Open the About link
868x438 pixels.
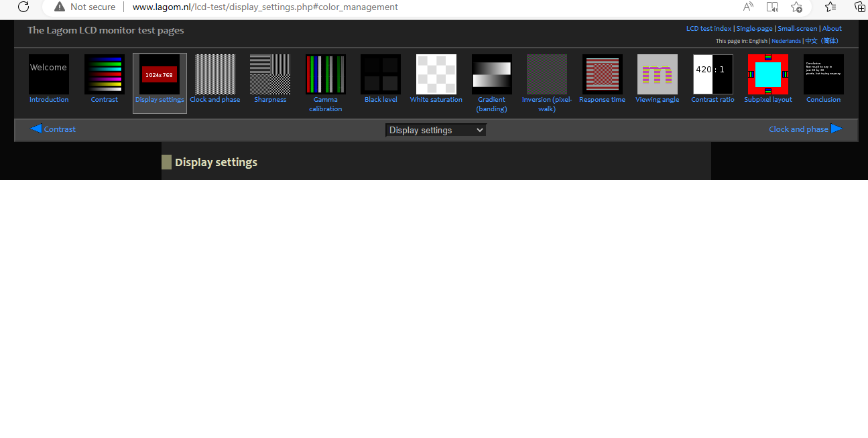click(x=832, y=29)
